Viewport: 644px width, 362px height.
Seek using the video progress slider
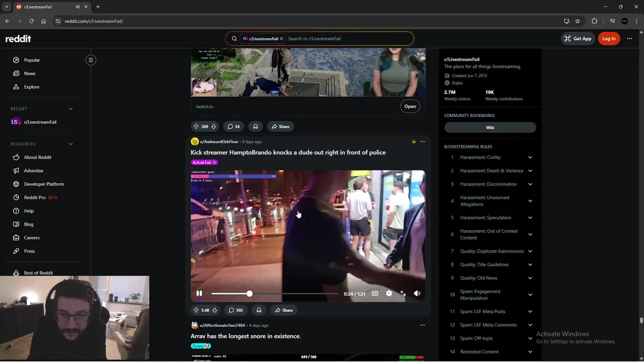click(275, 294)
